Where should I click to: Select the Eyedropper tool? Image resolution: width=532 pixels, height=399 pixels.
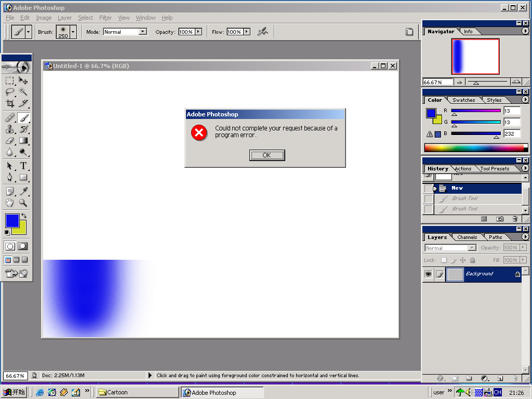(x=23, y=191)
